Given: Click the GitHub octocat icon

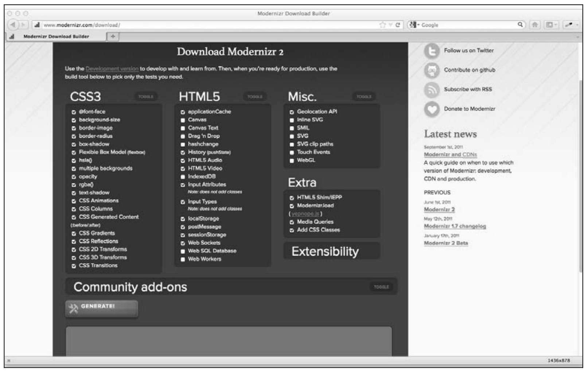Looking at the screenshot, I should click(432, 70).
